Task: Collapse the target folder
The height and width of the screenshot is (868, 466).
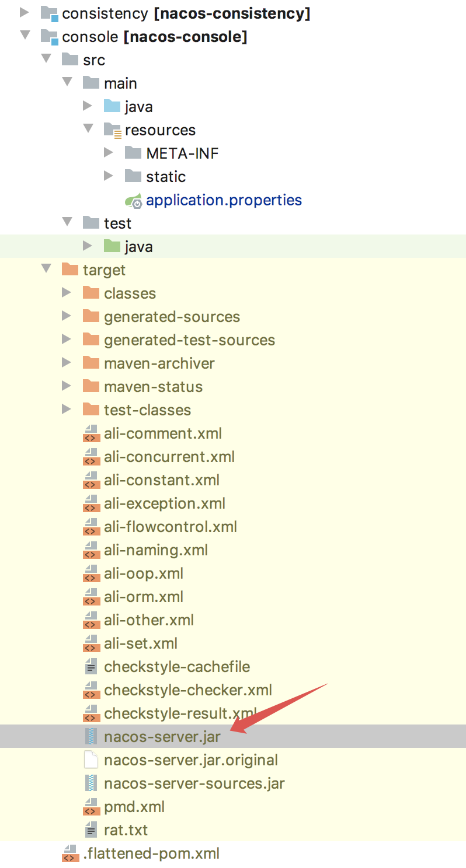Action: (46, 269)
